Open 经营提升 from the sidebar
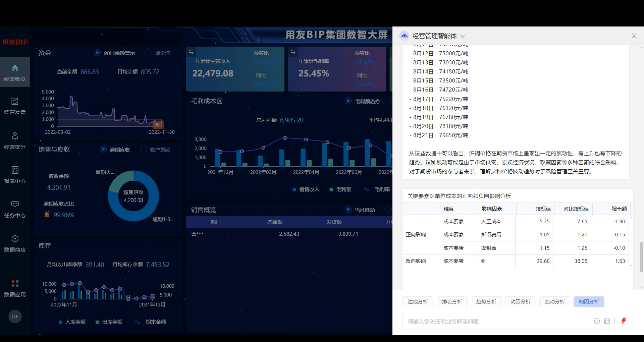 [15, 140]
